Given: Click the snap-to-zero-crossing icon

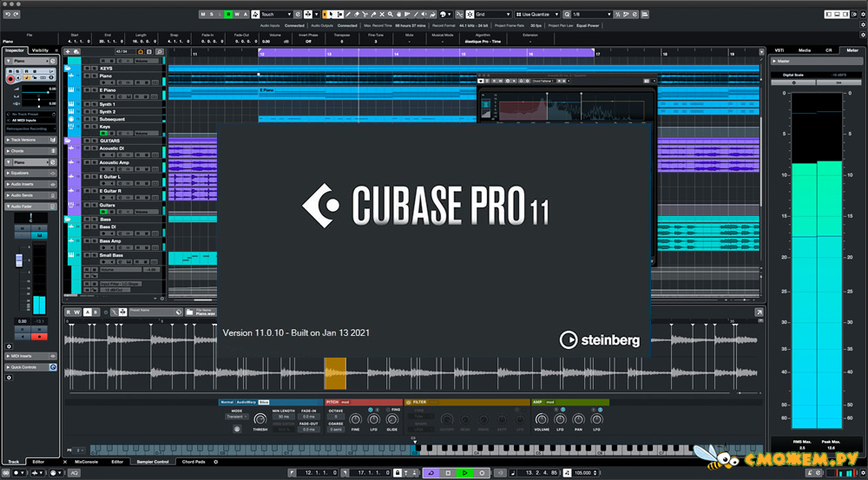Looking at the screenshot, I should pos(459,14).
